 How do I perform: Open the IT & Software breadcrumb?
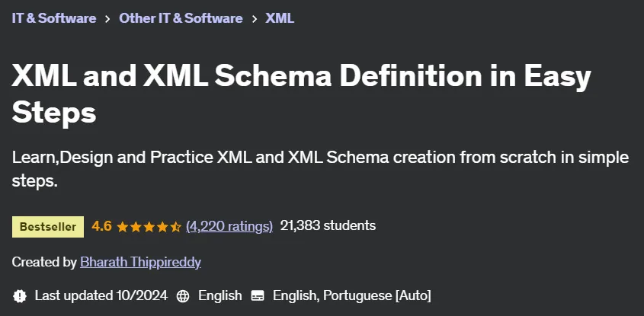(54, 18)
